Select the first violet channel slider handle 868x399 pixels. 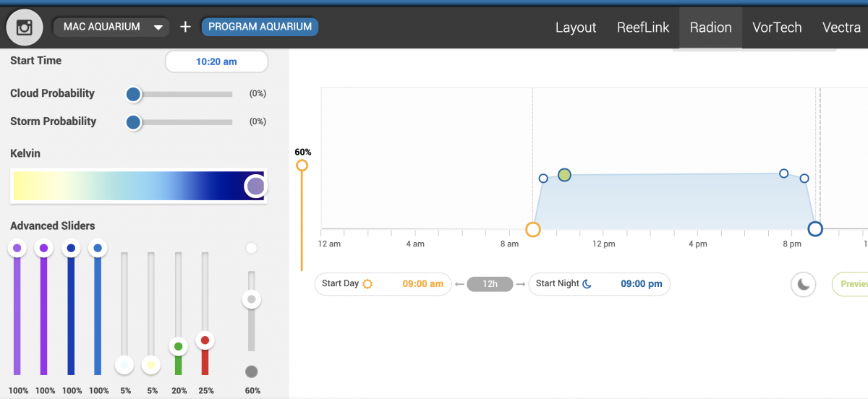click(x=17, y=249)
